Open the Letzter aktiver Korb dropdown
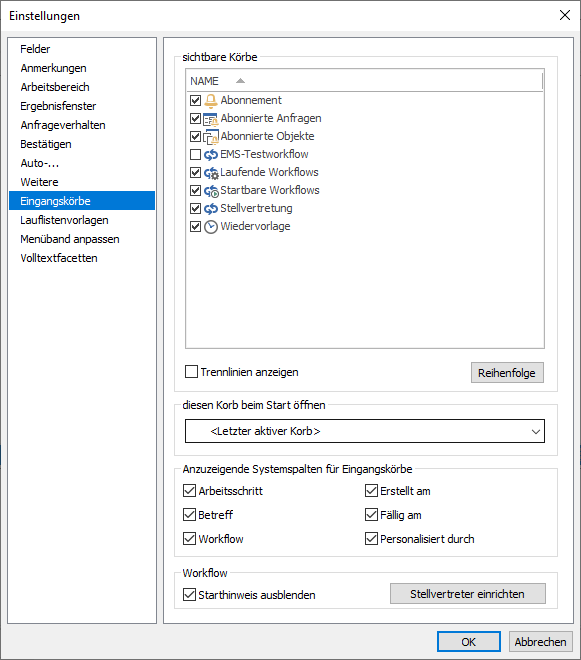The height and width of the screenshot is (660, 581). tap(365, 431)
